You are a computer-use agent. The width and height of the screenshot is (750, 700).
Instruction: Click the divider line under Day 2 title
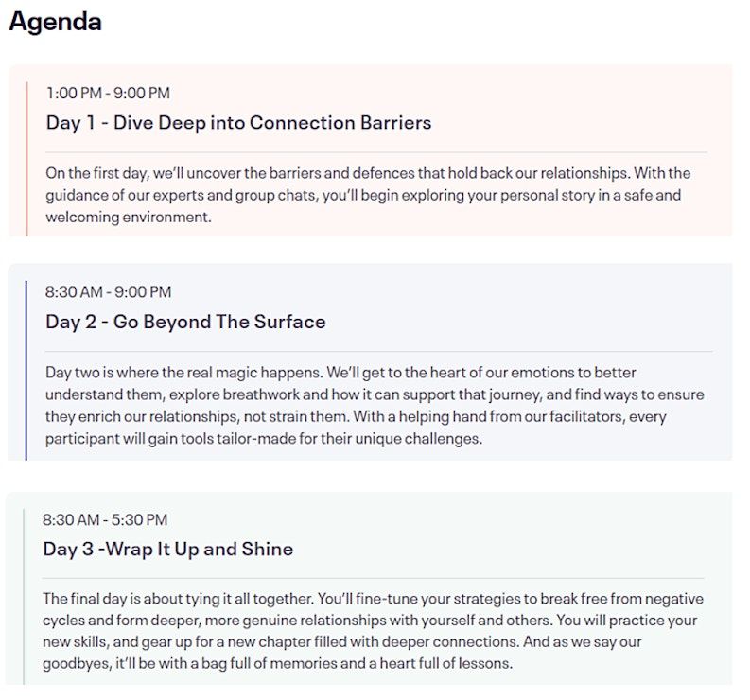[x=378, y=351]
